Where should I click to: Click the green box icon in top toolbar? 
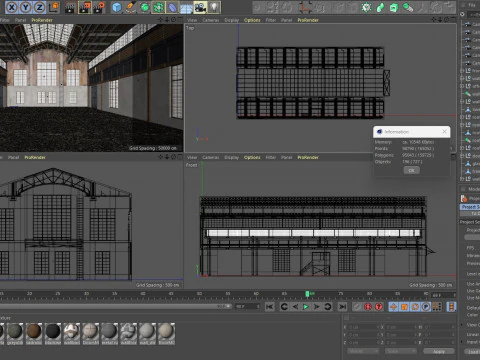(394, 7)
